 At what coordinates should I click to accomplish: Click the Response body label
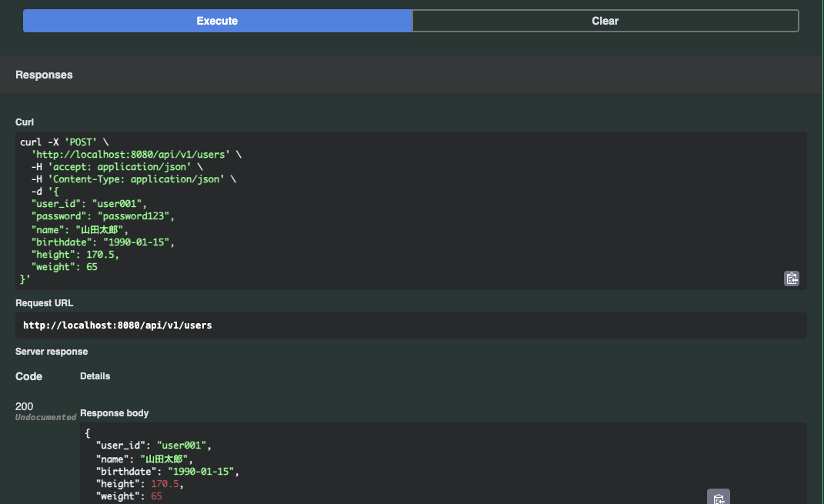115,413
